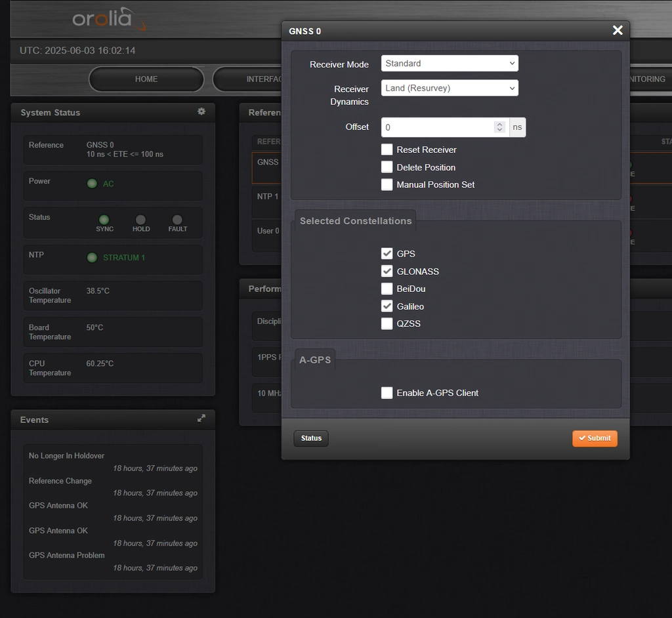Click the 'Reference Change' event

60,481
